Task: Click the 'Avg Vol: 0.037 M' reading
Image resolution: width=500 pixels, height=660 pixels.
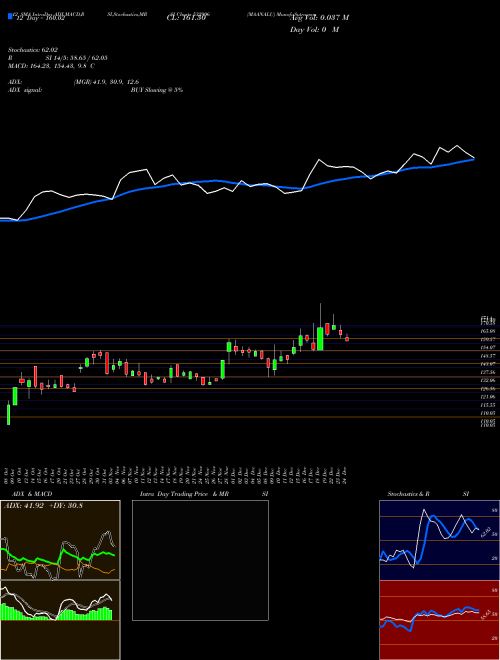Action: click(319, 18)
